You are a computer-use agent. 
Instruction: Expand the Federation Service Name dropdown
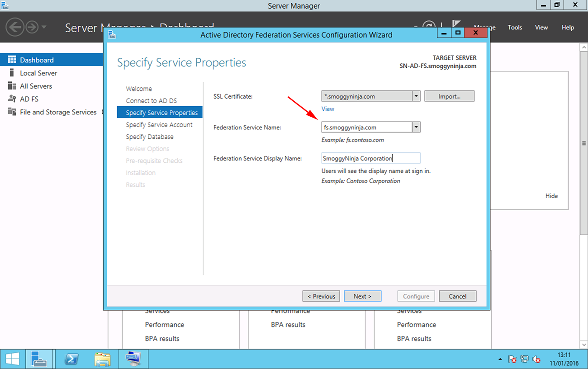[416, 127]
